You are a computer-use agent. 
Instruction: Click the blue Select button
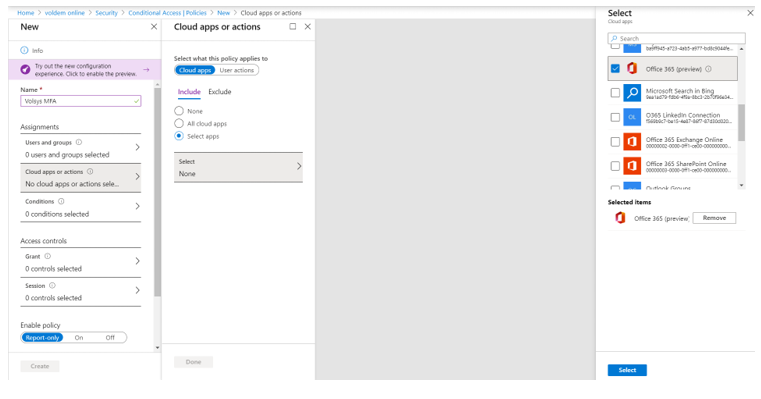(x=627, y=370)
